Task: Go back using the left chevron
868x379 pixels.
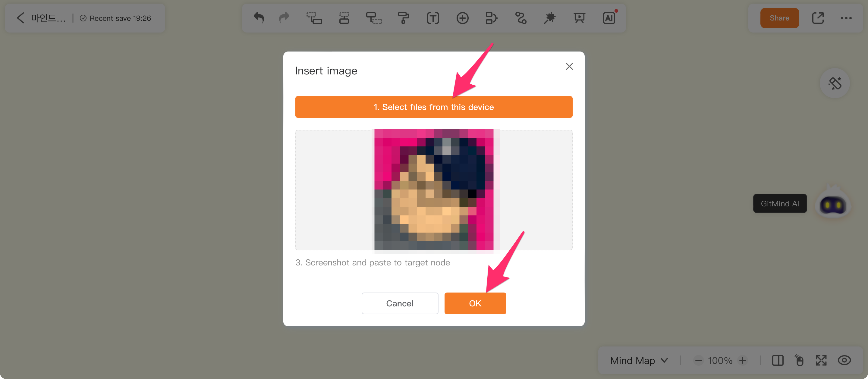Action: click(20, 18)
